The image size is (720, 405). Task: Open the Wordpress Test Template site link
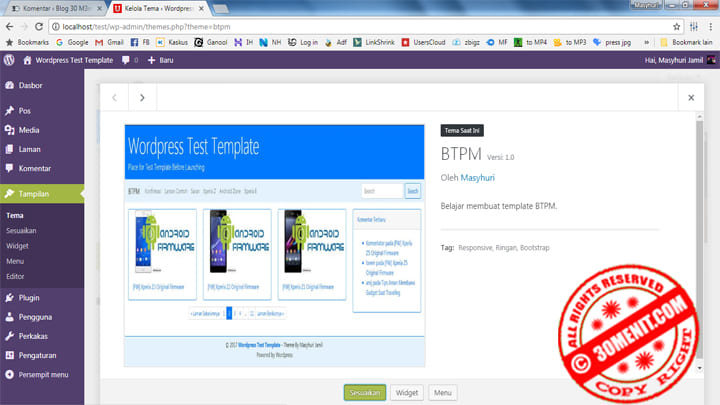tap(68, 60)
